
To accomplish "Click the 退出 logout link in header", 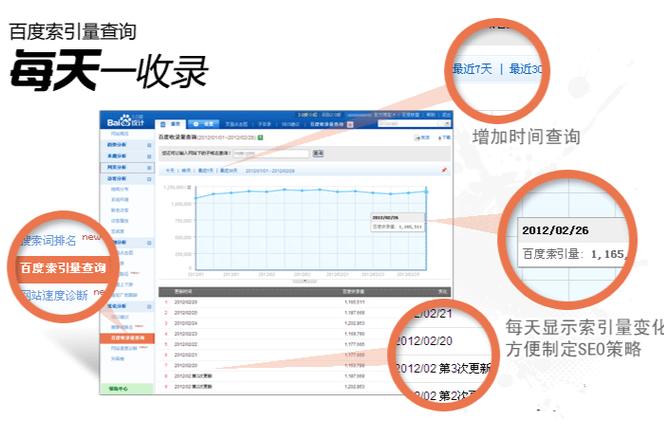I will click(x=446, y=115).
